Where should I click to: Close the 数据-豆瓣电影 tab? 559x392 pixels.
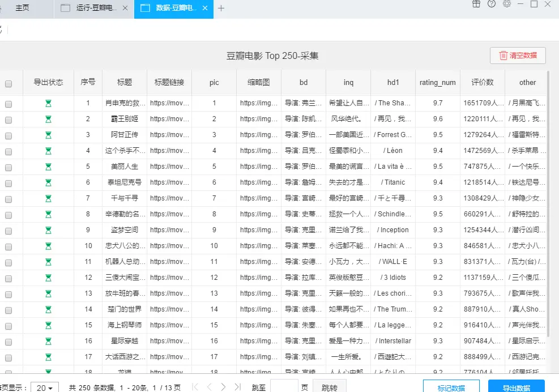point(205,8)
